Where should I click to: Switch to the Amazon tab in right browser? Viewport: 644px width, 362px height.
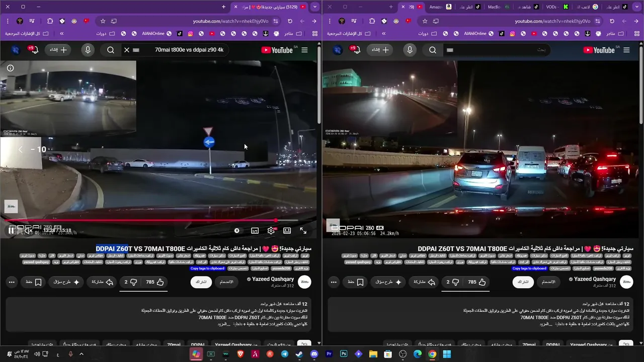pyautogui.click(x=441, y=7)
